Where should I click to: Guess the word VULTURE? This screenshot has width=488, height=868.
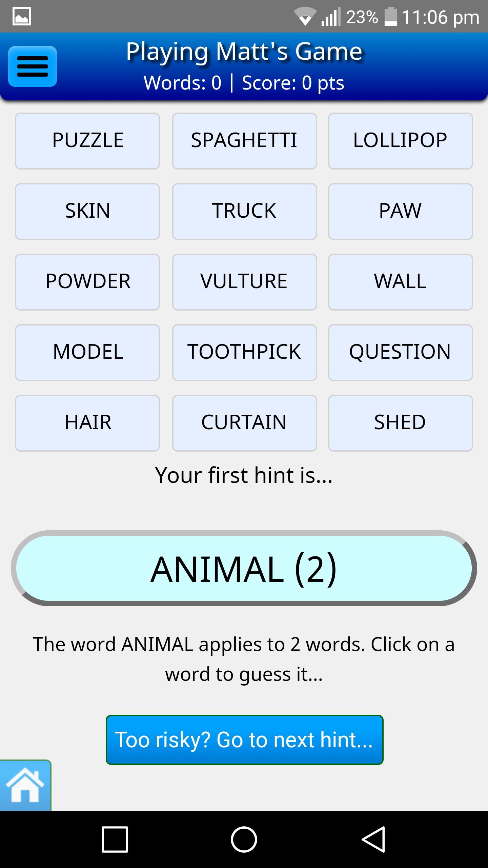[244, 282]
